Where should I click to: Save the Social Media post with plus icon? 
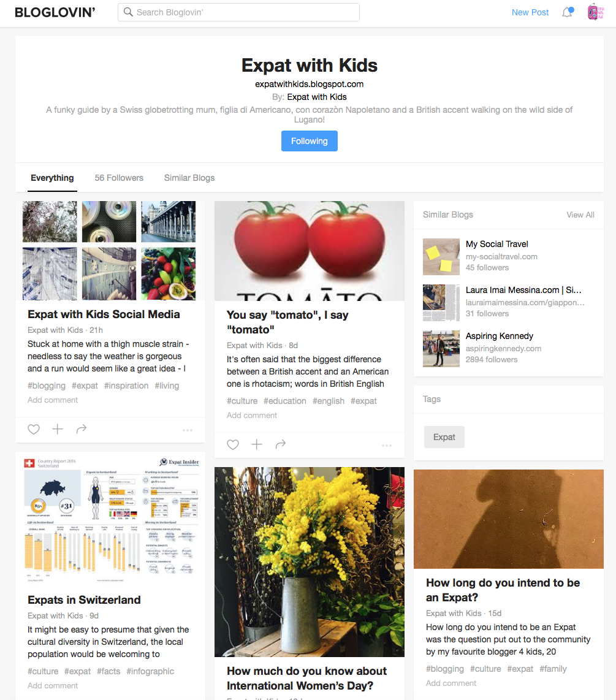(x=58, y=429)
